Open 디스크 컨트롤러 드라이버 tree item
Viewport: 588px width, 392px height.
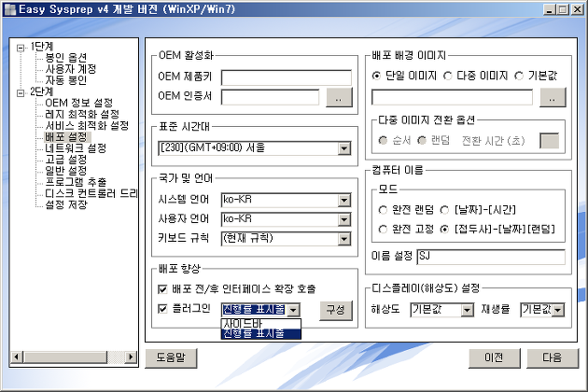click(x=91, y=193)
